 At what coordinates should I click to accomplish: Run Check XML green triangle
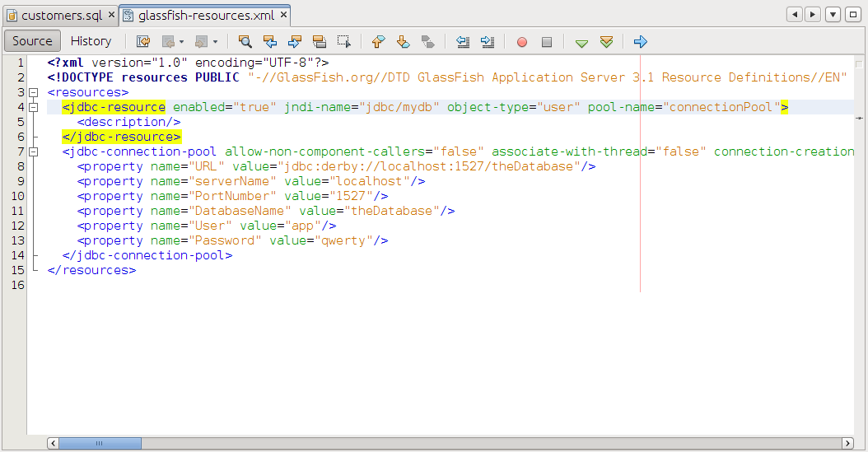click(x=581, y=41)
